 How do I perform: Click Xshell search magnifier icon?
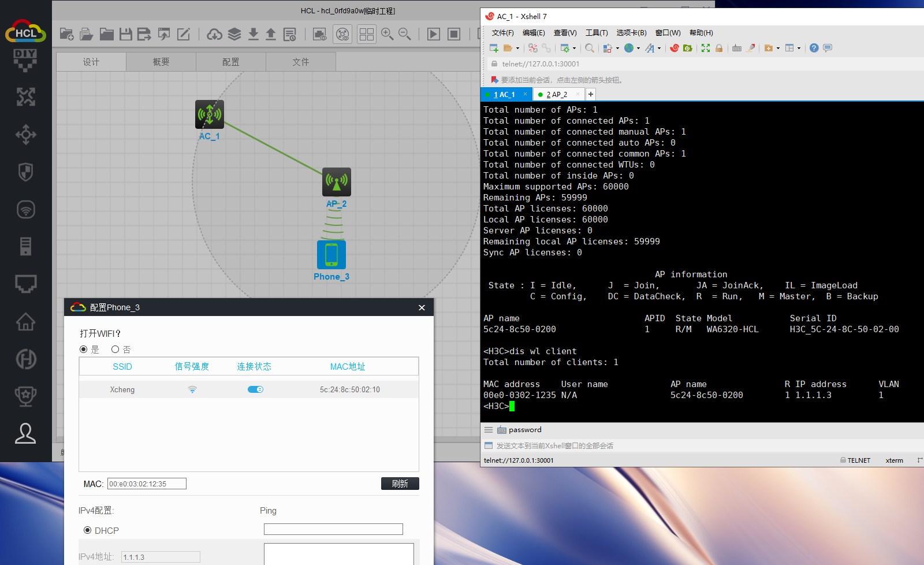[589, 49]
